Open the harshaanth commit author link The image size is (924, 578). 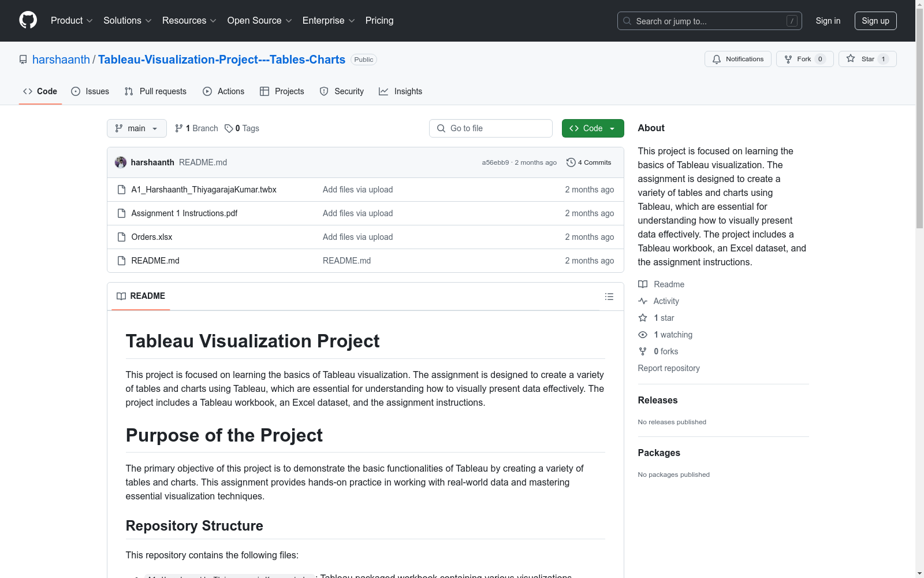[152, 162]
